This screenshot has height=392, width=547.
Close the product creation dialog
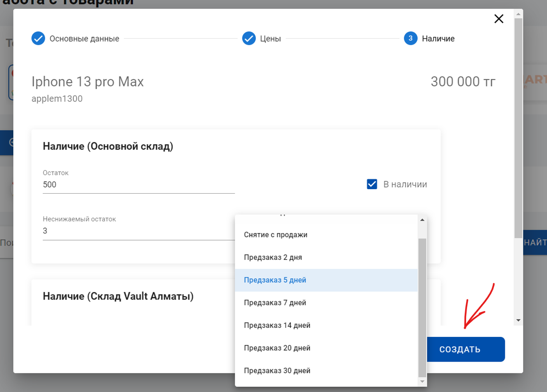coord(498,19)
